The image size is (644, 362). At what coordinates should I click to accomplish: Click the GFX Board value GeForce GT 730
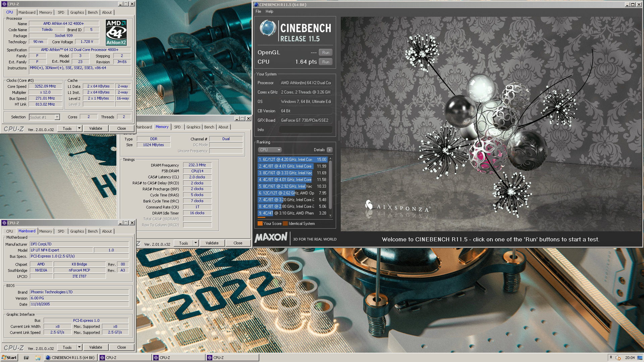(306, 120)
